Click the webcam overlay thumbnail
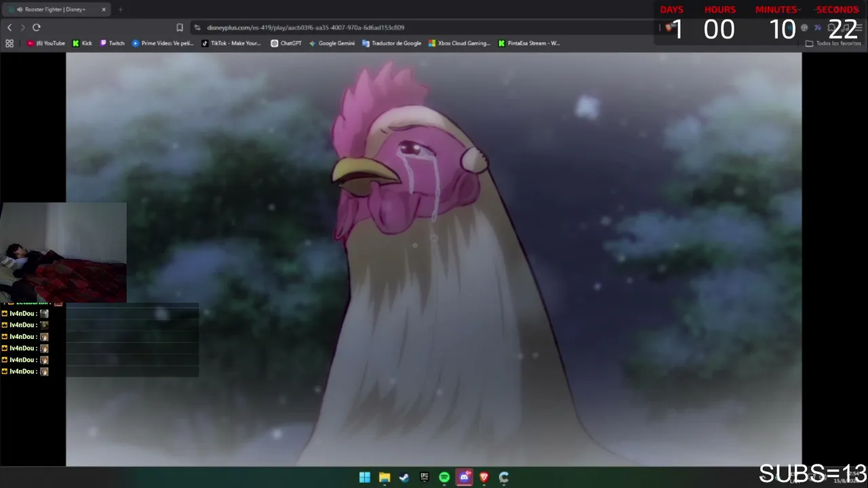868x488 pixels. 64,252
